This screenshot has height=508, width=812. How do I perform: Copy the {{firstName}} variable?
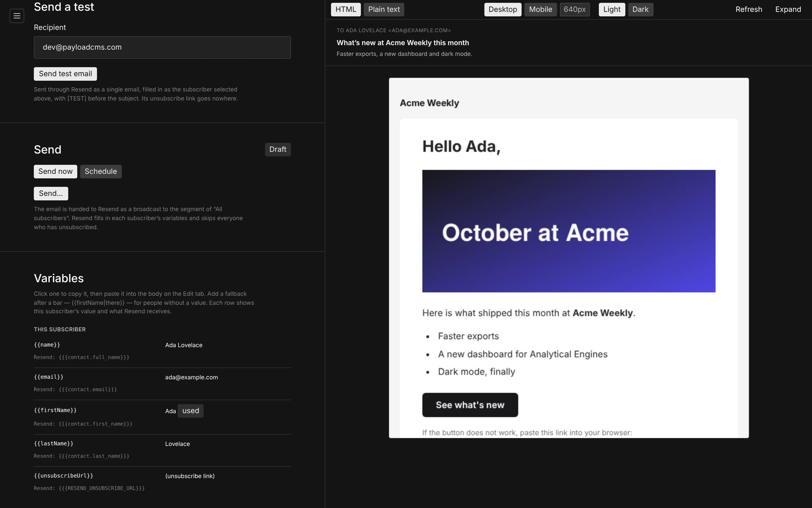coord(55,410)
